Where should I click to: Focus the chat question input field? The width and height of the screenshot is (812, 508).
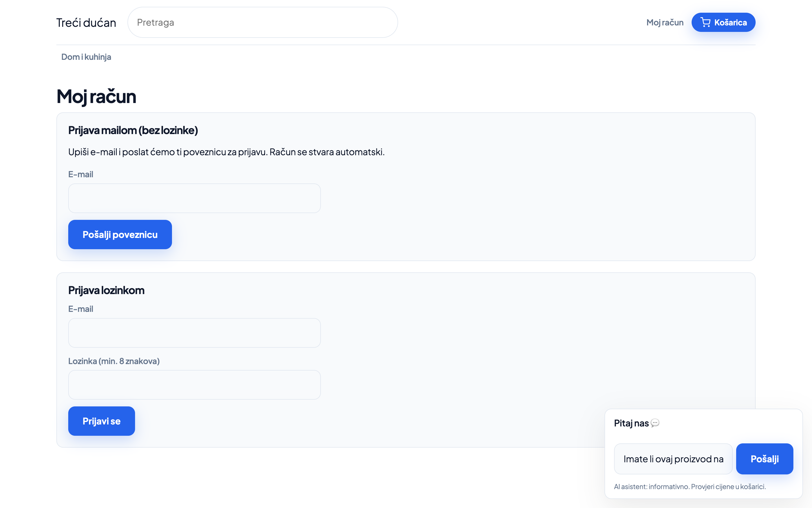(673, 459)
